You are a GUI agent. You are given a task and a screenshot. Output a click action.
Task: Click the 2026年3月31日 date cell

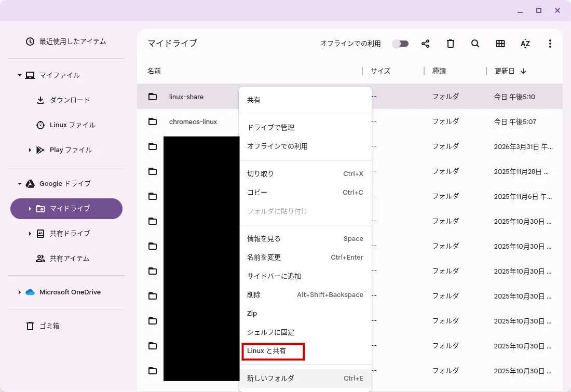523,147
